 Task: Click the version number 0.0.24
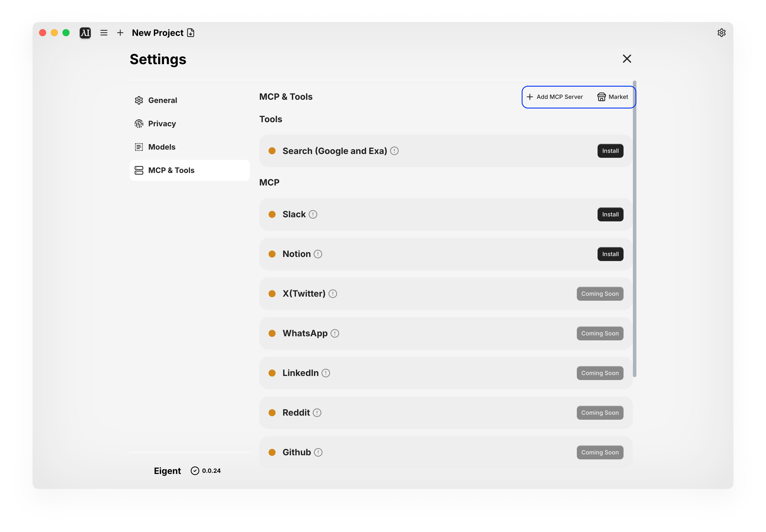click(x=211, y=471)
